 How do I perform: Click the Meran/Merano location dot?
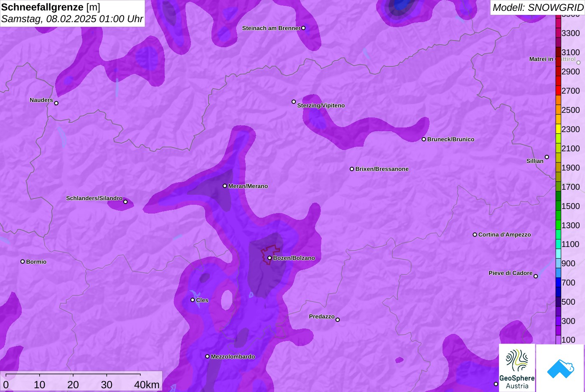(x=225, y=186)
